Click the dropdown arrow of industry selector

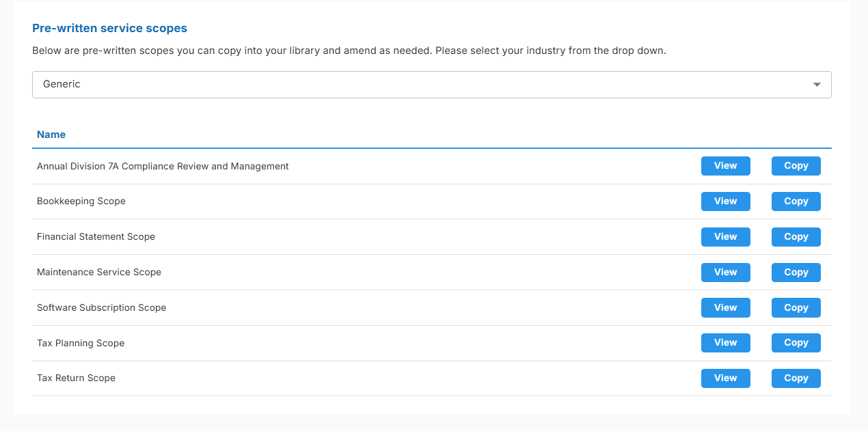pyautogui.click(x=817, y=85)
